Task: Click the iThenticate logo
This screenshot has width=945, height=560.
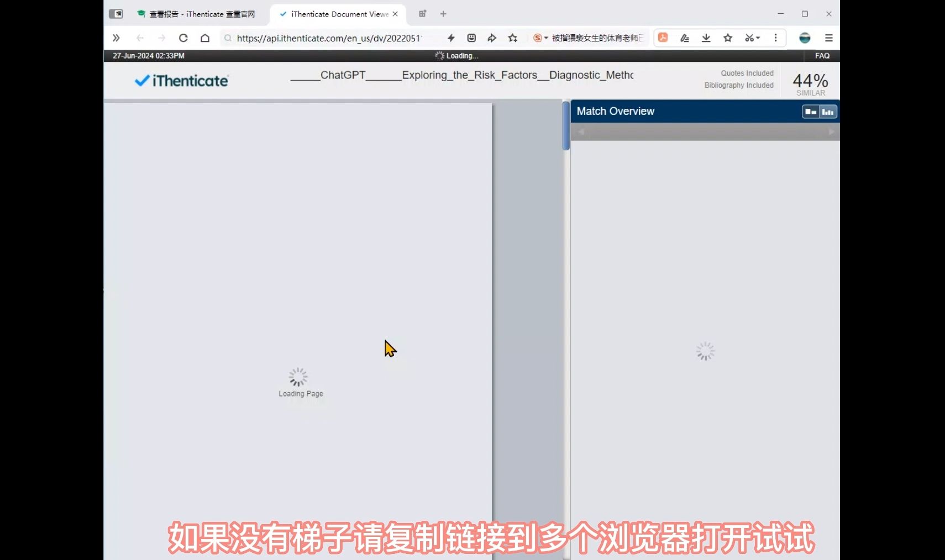Action: (x=181, y=81)
